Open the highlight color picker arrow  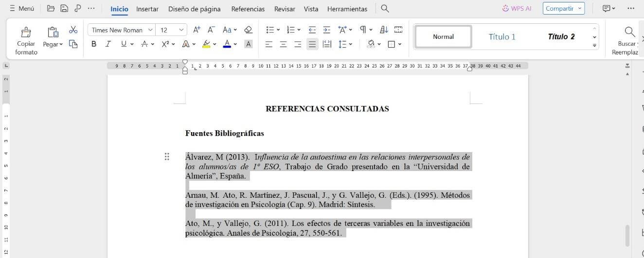215,44
